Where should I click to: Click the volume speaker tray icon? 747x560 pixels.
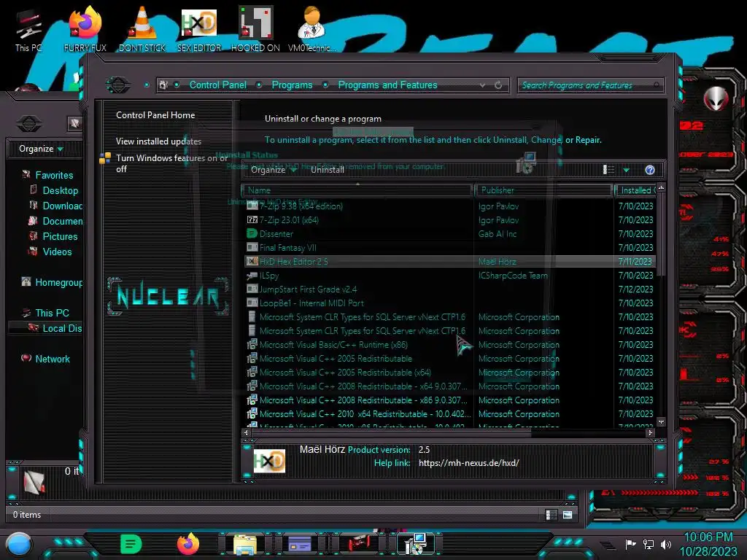pyautogui.click(x=666, y=544)
